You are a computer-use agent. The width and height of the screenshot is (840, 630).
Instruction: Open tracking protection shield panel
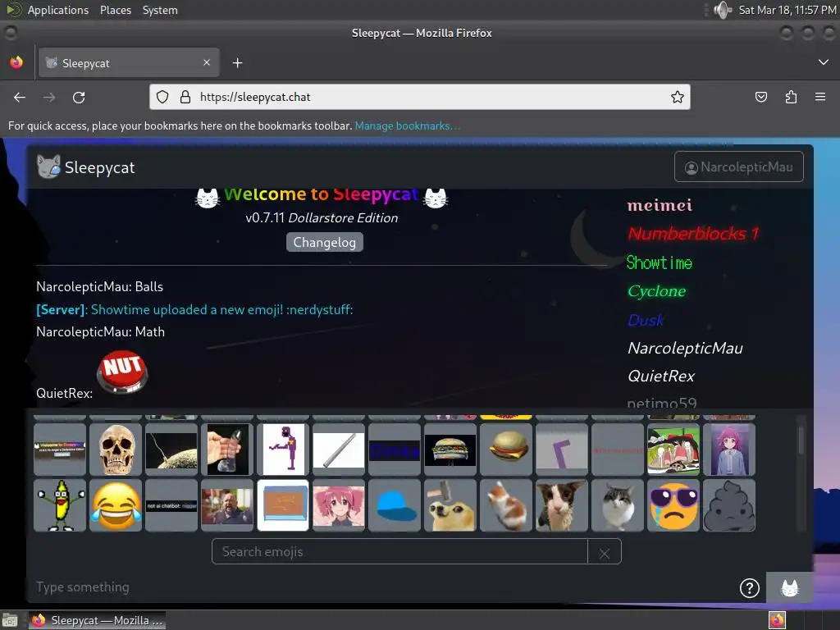pos(162,97)
